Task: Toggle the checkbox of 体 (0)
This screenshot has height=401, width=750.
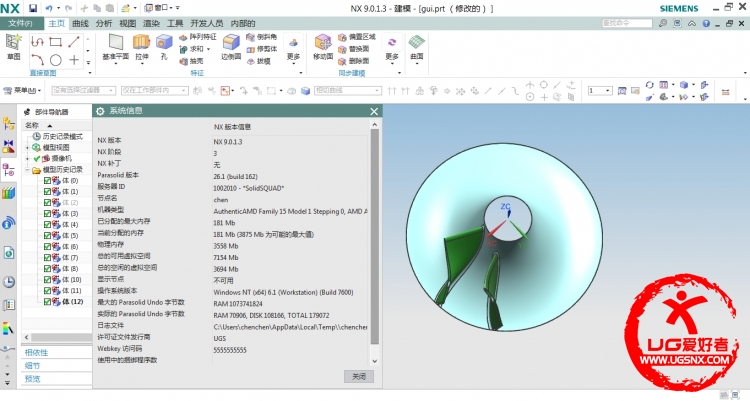Action: 47,180
